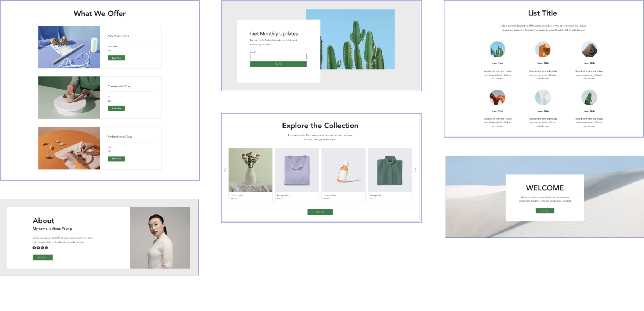Click the cactus circle icon in the list
The width and height of the screenshot is (644, 311).
[497, 50]
